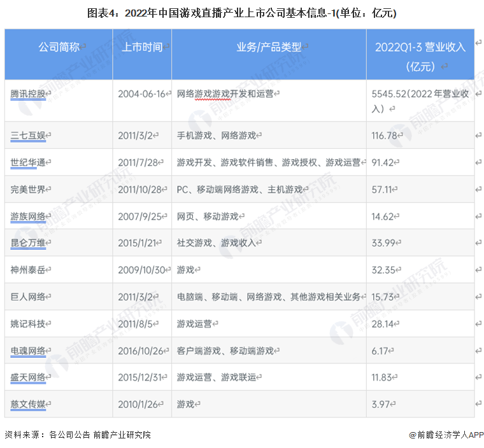This screenshot has height=448, width=484.
Task: Click the chart title 图表4 heading
Action: point(241,13)
